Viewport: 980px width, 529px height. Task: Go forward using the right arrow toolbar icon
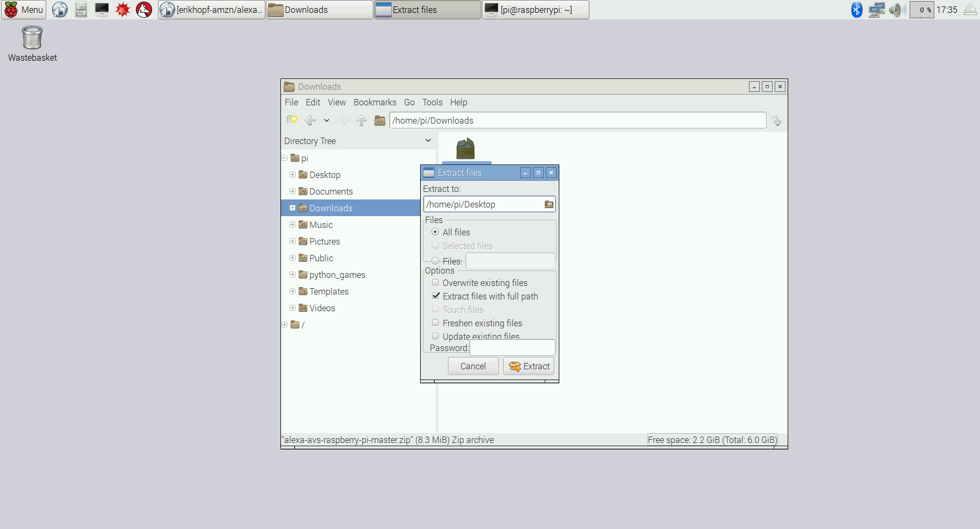point(343,120)
